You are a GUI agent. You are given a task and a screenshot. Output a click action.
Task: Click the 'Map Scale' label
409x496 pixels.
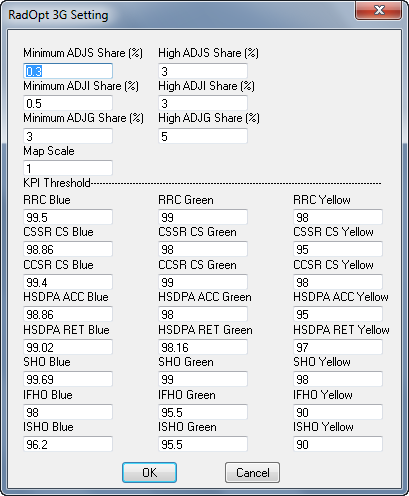pyautogui.click(x=49, y=151)
